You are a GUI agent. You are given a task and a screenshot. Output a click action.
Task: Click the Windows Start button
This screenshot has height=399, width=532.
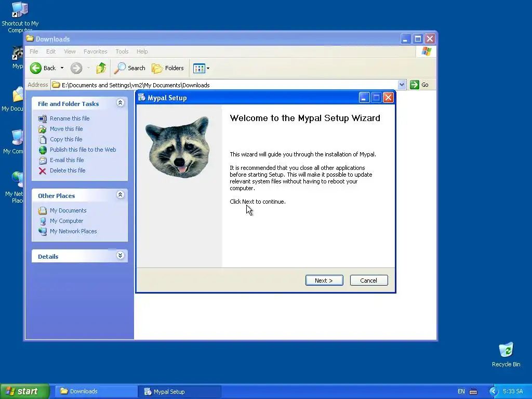point(24,392)
